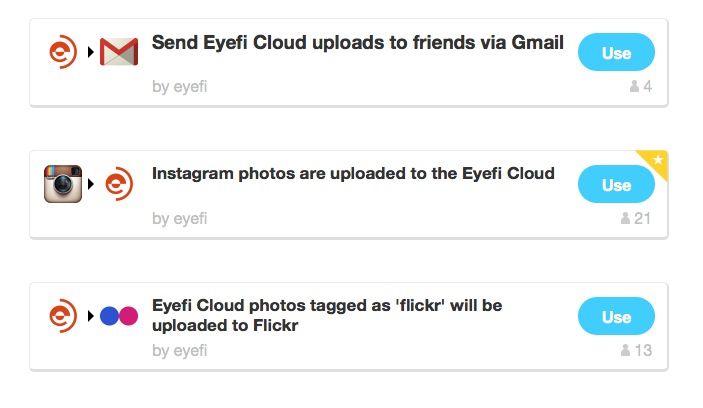This screenshot has width=703, height=408.
Task: Click the yellow star corner badge
Action: pyautogui.click(x=656, y=162)
